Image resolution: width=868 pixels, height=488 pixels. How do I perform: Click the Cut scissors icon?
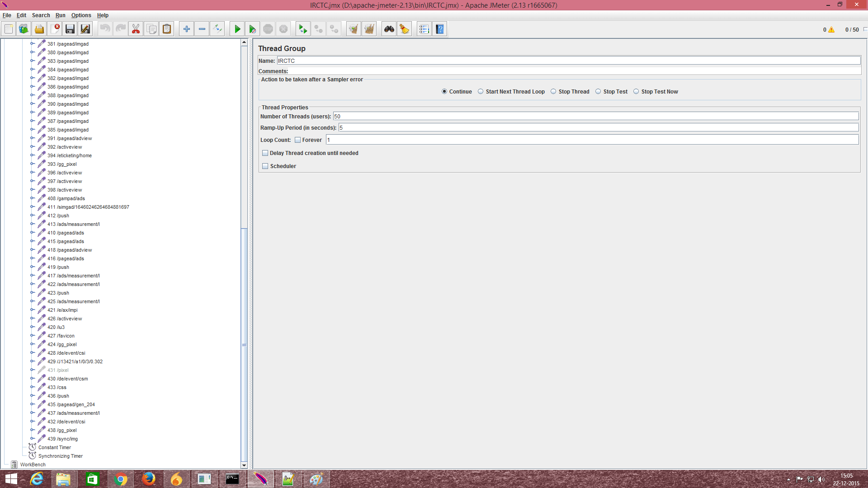click(x=136, y=29)
